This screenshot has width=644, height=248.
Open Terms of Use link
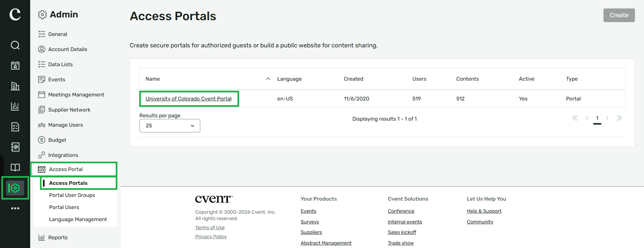[x=210, y=228]
